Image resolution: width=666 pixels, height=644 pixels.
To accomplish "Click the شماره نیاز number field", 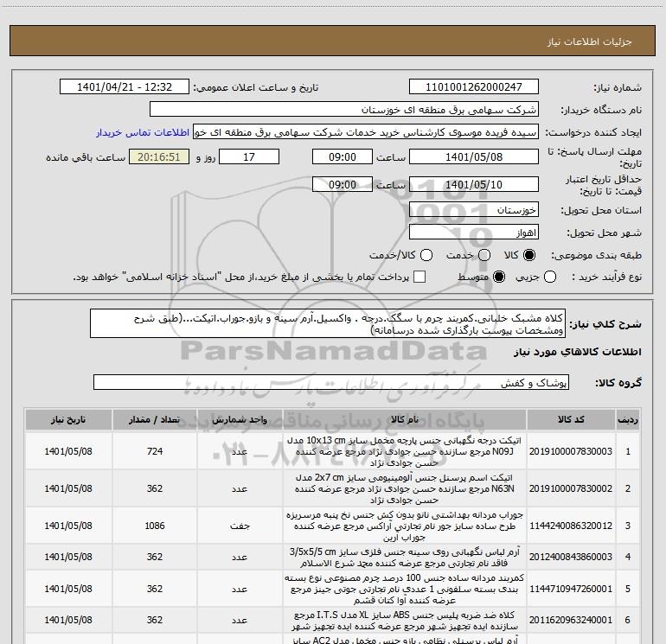I will [x=473, y=87].
